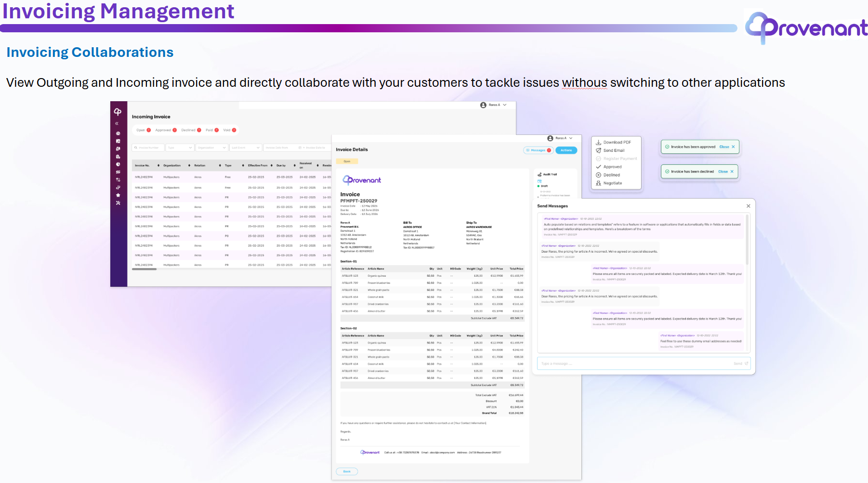
Task: Click the Back button below invoice
Action: [x=347, y=471]
